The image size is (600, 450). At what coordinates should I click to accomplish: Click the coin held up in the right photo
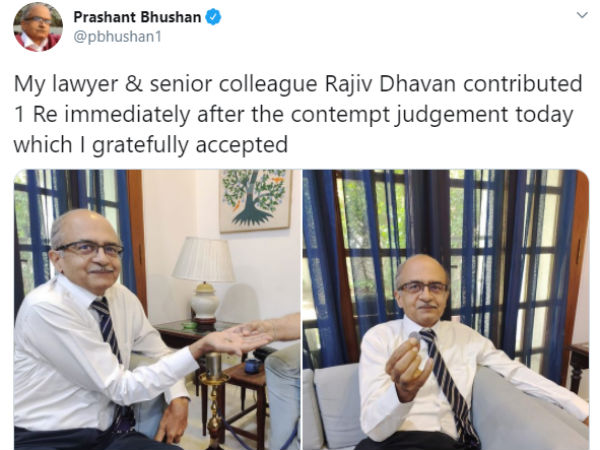point(414,336)
